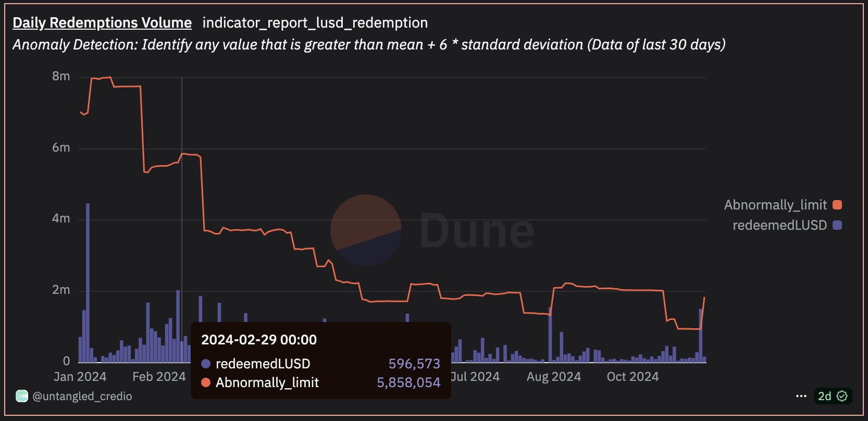Click the Oct 2024 x-axis label
Screen dimensions: 868x421
pyautogui.click(x=633, y=377)
